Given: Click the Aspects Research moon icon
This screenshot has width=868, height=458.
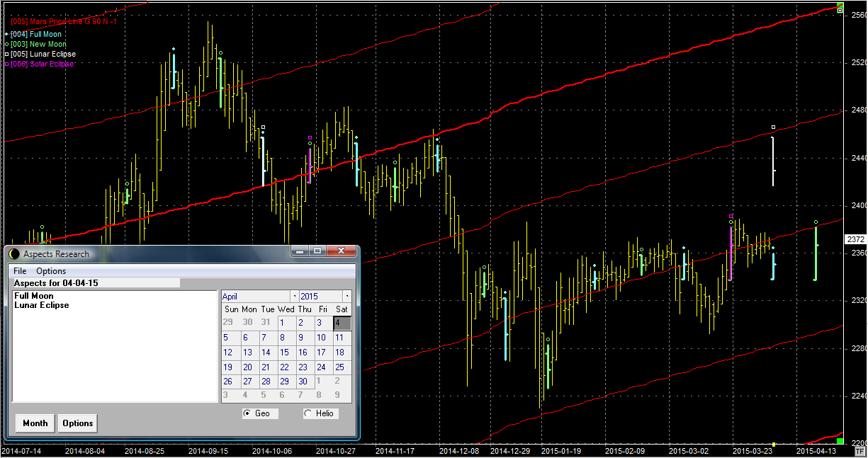Looking at the screenshot, I should [14, 253].
